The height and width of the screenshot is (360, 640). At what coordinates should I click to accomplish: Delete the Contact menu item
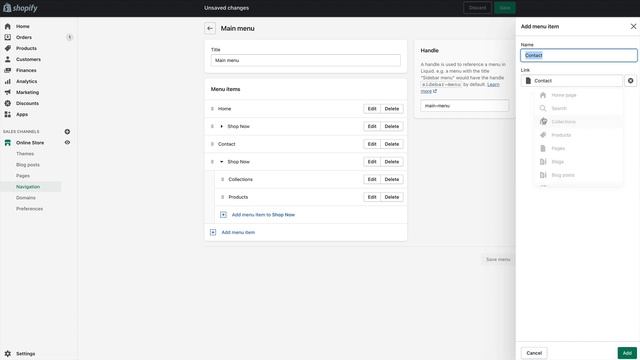pyautogui.click(x=392, y=144)
